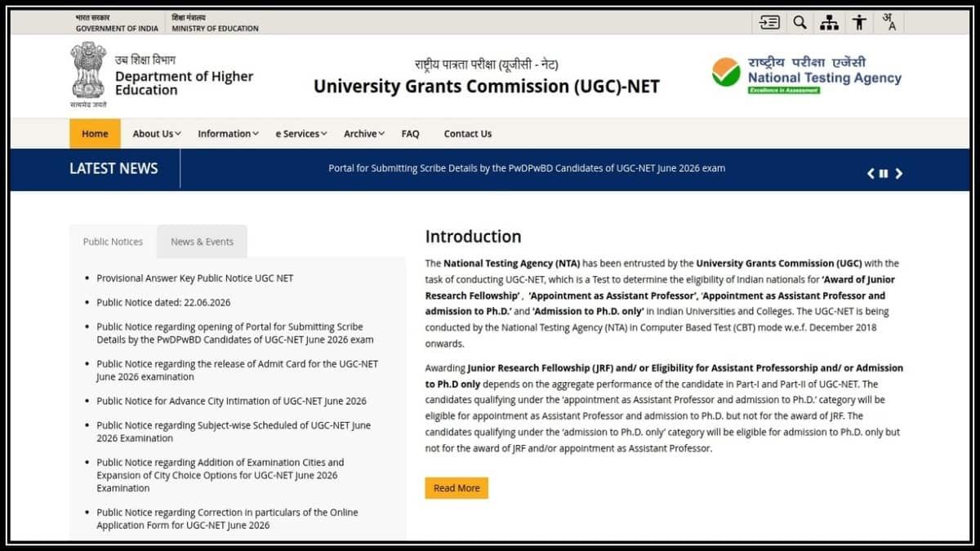Click the Read More button

click(457, 488)
